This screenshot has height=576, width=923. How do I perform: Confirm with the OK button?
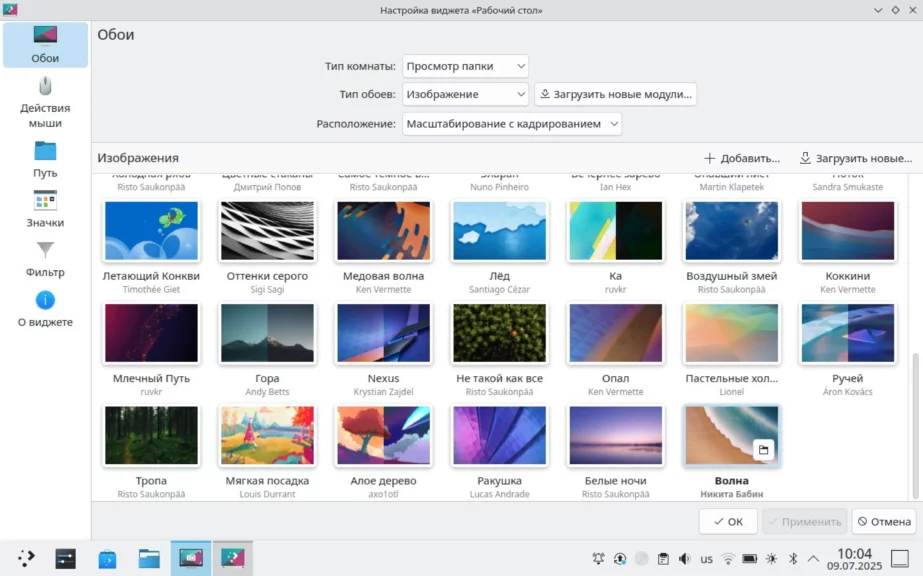pyautogui.click(x=727, y=521)
